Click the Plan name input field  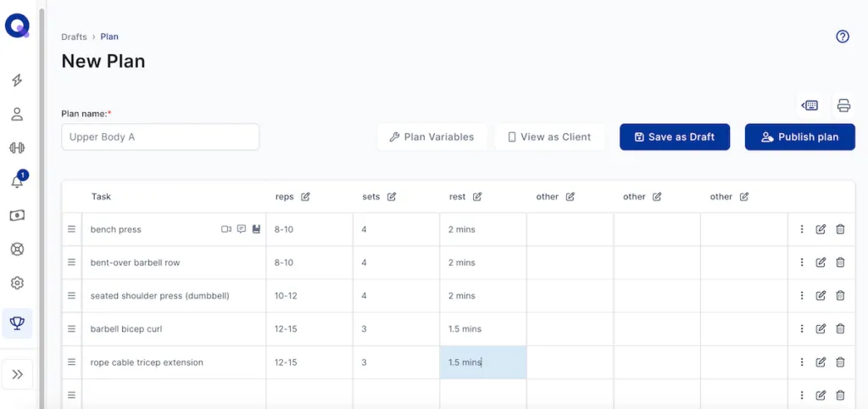pyautogui.click(x=160, y=137)
